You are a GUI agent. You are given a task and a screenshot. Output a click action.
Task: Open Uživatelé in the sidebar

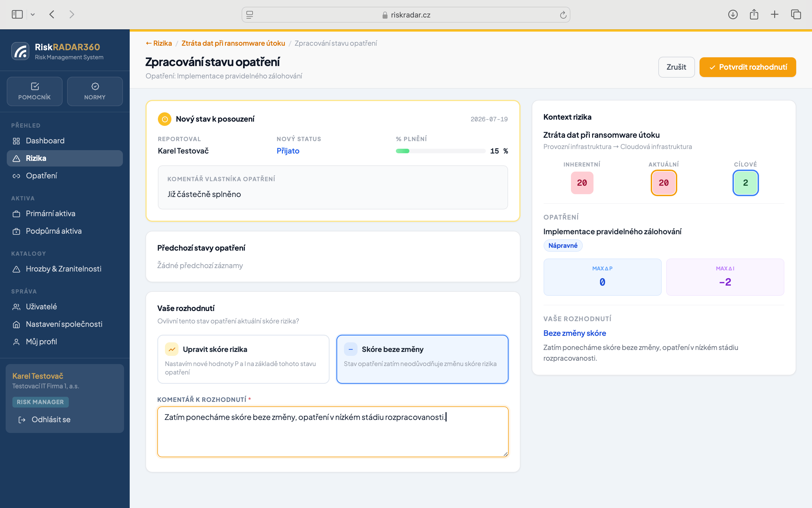click(65, 307)
